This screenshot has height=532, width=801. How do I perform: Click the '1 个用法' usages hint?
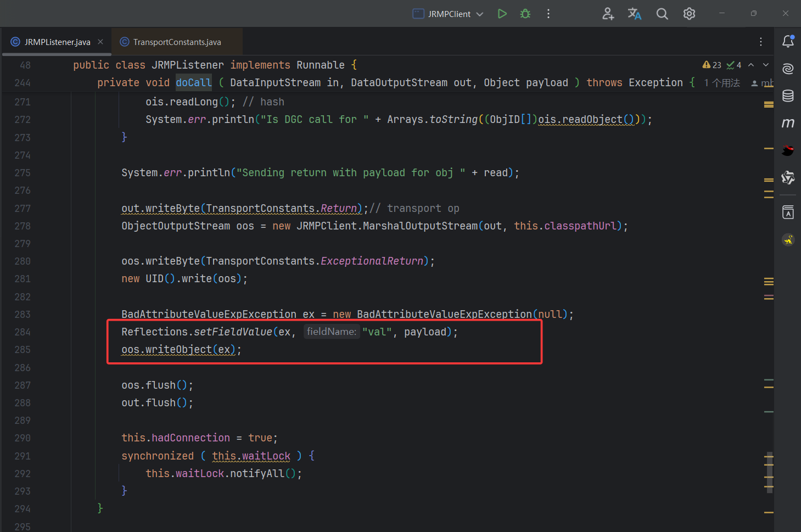[x=722, y=83]
